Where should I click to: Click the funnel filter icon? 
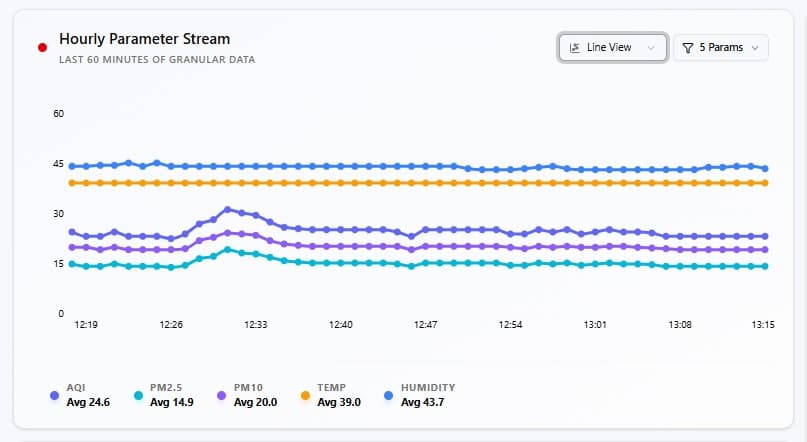(x=688, y=48)
